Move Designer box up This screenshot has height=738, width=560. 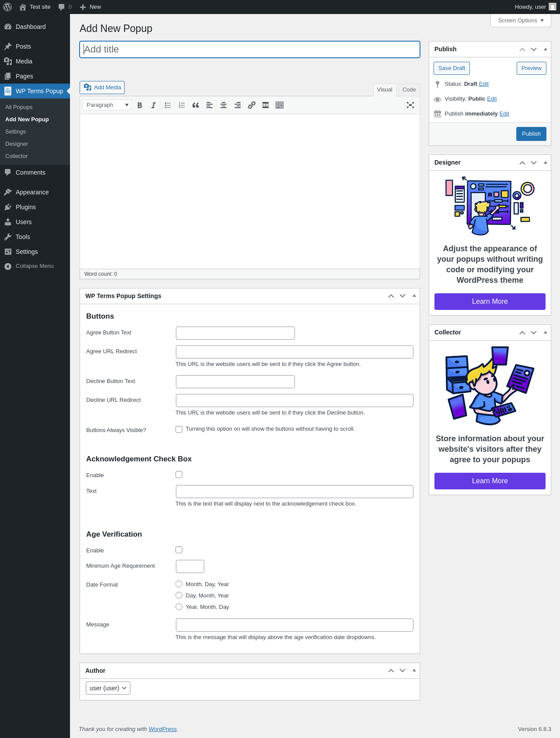(x=522, y=163)
